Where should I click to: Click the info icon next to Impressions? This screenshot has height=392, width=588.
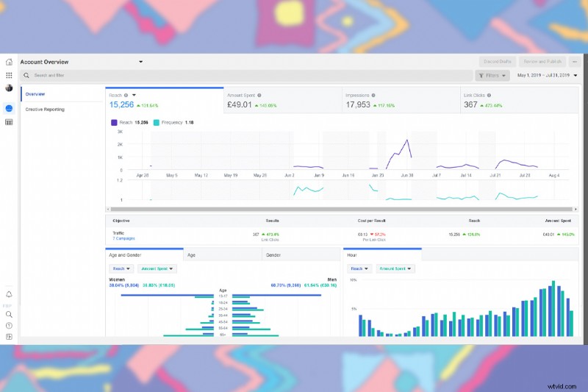pos(373,96)
